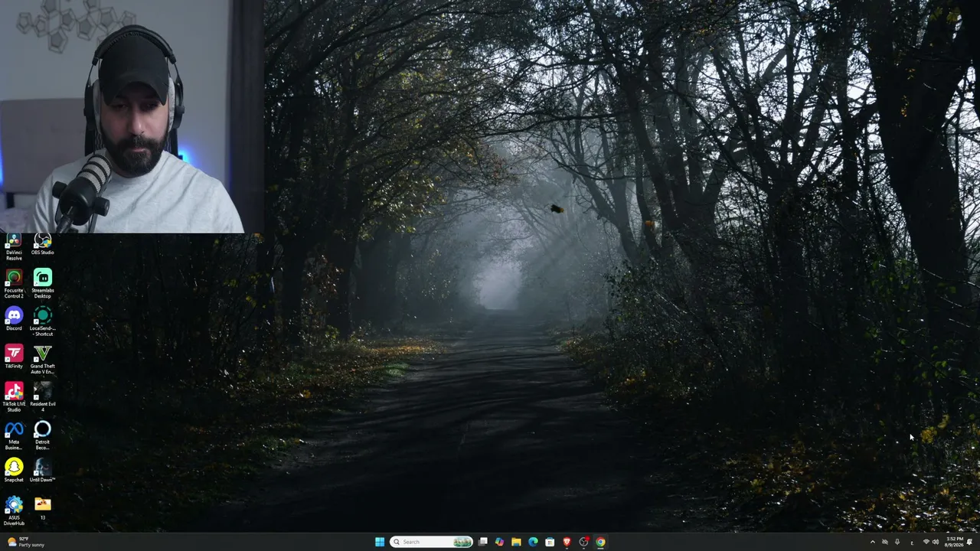Open Microsoft Store from the taskbar

point(550,542)
